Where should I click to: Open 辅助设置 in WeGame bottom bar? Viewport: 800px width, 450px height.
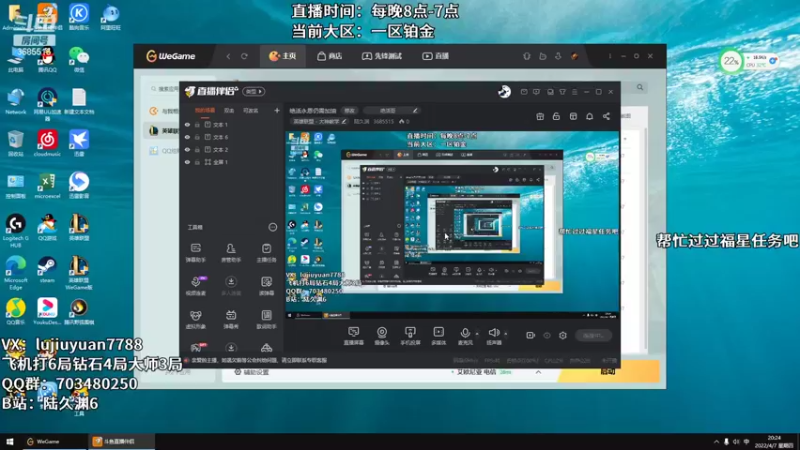click(x=252, y=372)
